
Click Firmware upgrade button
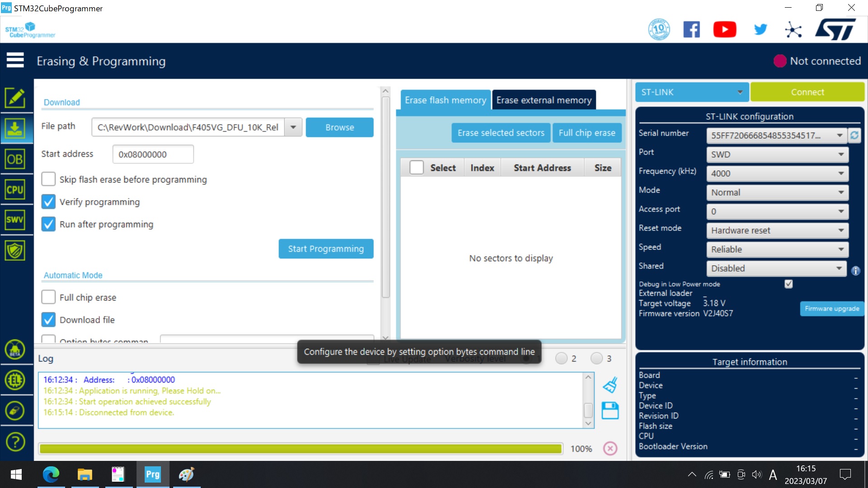[832, 309]
